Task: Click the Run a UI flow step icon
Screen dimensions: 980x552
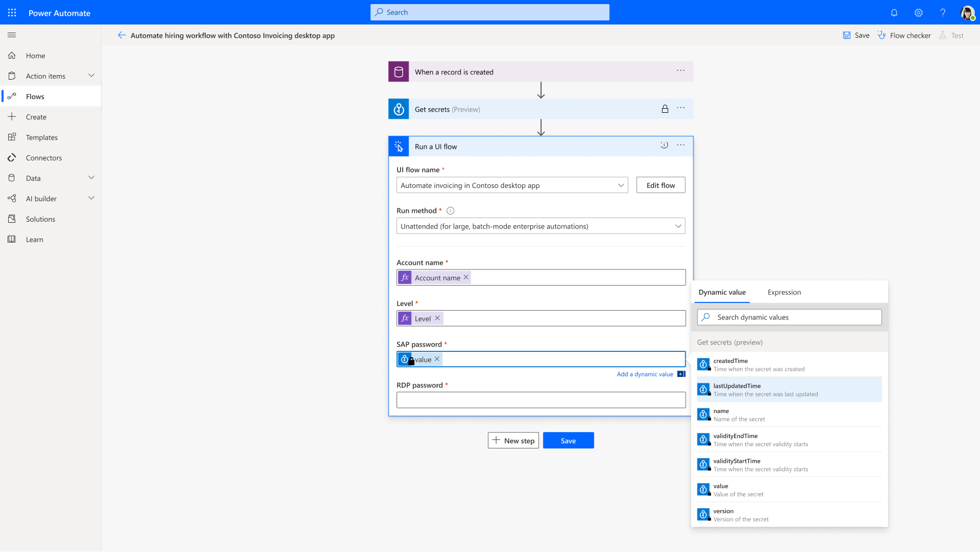Action: [x=399, y=146]
